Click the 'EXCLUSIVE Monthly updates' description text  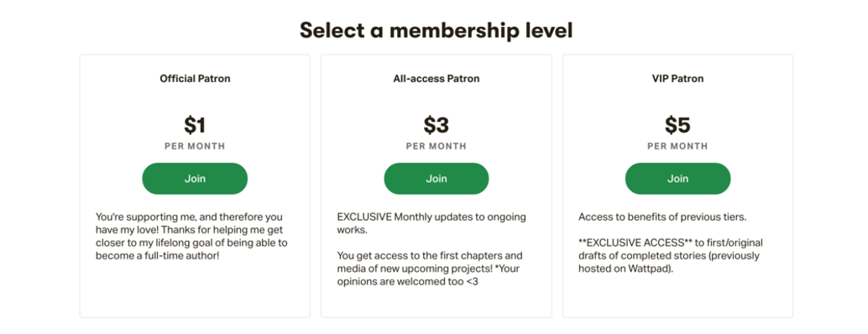pyautogui.click(x=431, y=223)
